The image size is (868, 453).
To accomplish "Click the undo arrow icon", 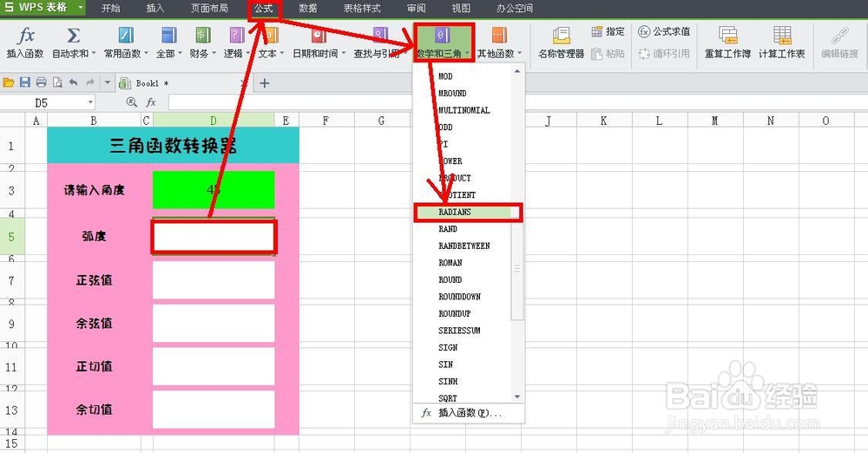I will 73,82.
